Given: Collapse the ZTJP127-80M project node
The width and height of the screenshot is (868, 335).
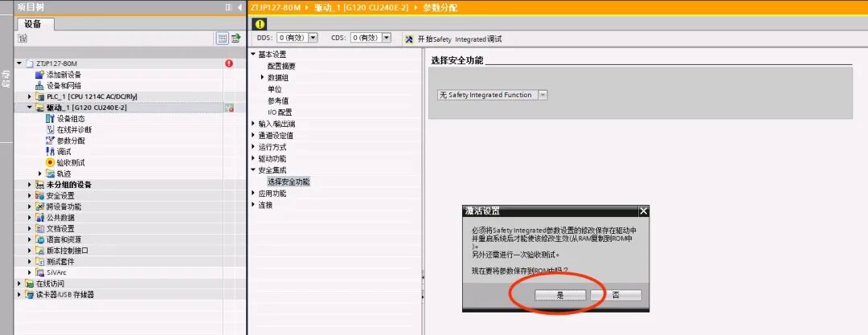Looking at the screenshot, I should (x=19, y=63).
